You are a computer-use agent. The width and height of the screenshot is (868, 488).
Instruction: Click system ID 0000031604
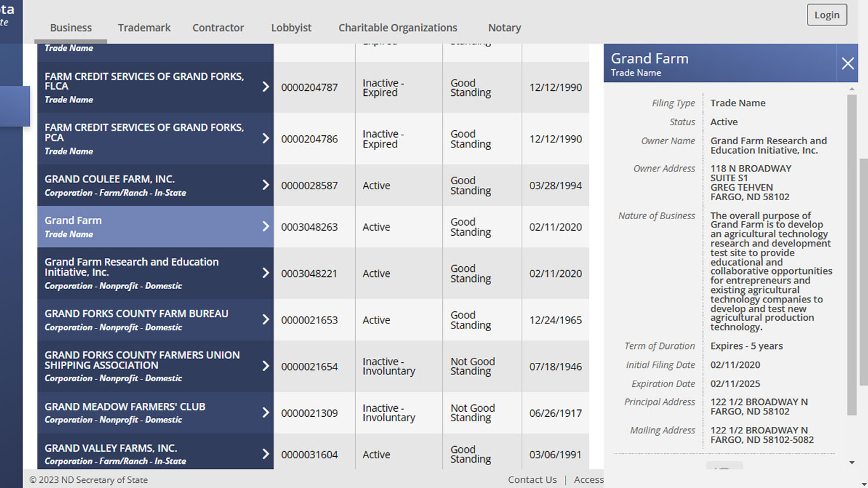pos(309,455)
